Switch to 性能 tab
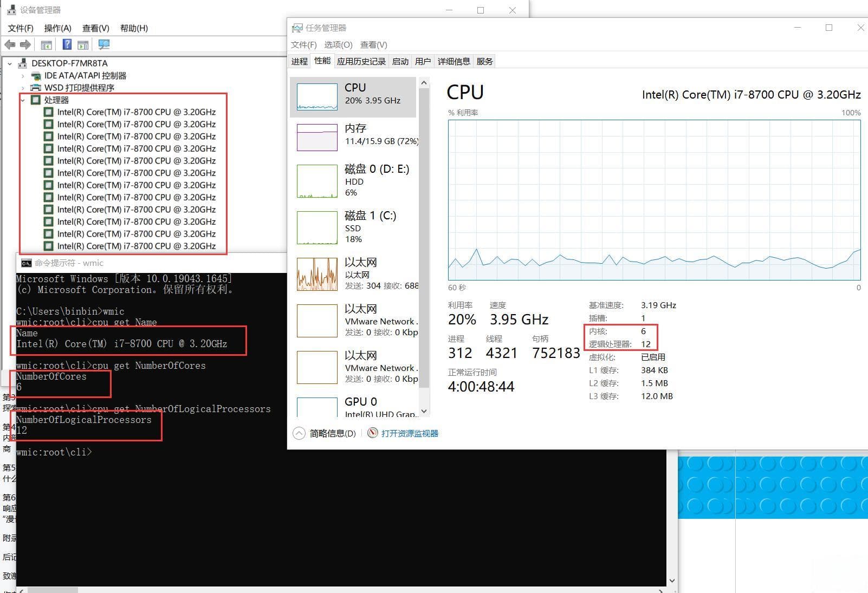 point(322,61)
